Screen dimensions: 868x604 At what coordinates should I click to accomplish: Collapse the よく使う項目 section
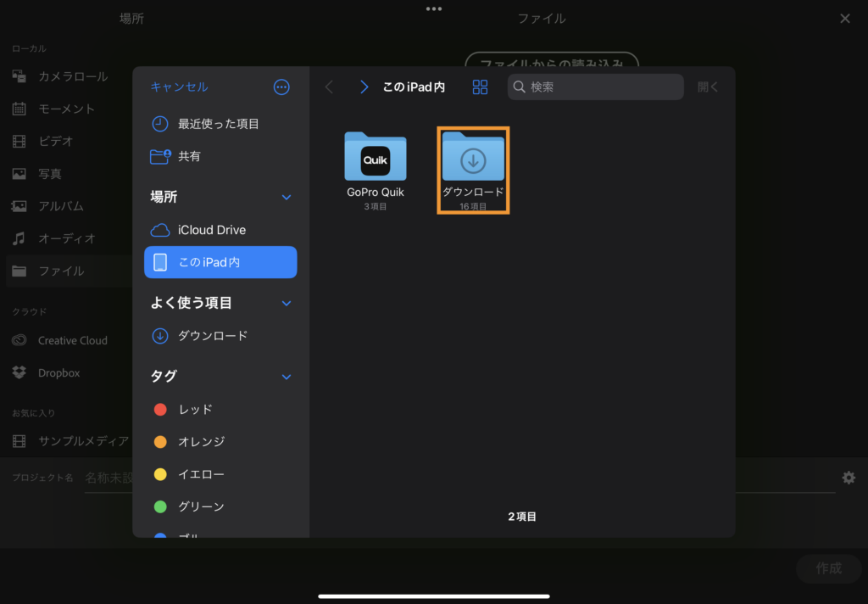click(286, 303)
